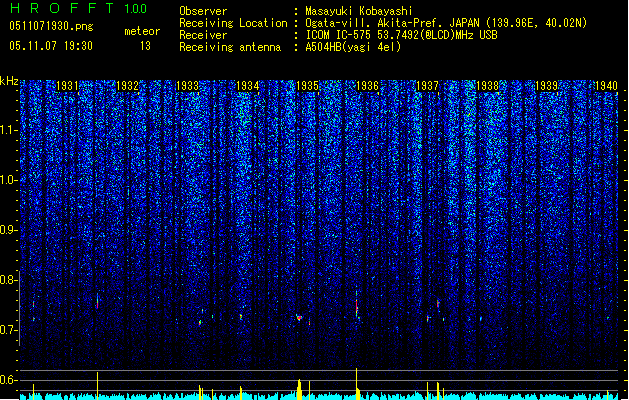Click the HROFFT program title

point(62,8)
